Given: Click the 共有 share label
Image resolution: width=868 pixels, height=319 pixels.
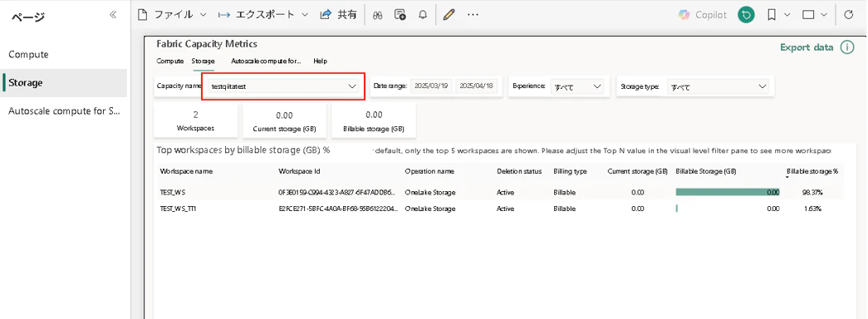Looking at the screenshot, I should pos(347,15).
